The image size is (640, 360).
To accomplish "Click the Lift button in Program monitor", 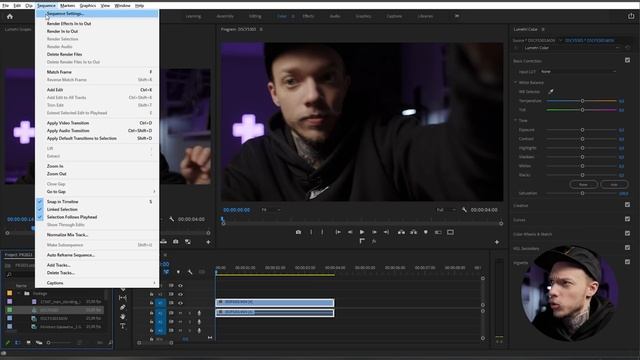I will point(402,232).
